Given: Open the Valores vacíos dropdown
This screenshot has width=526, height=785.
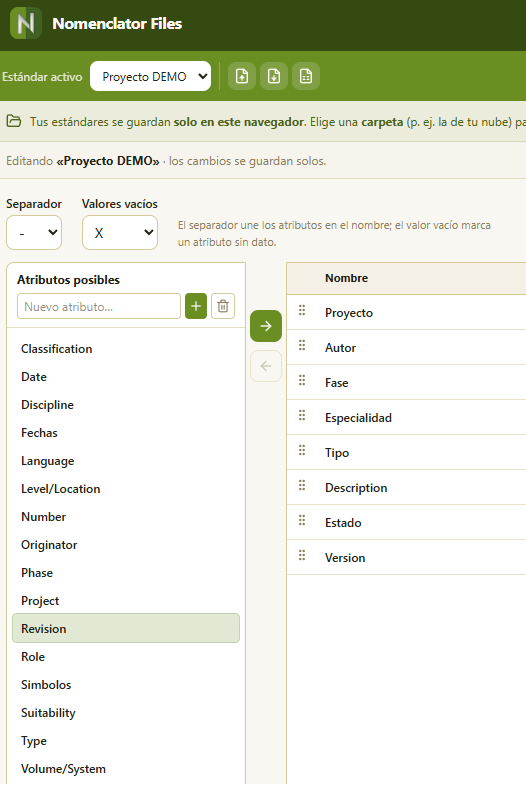Looking at the screenshot, I should click(120, 232).
